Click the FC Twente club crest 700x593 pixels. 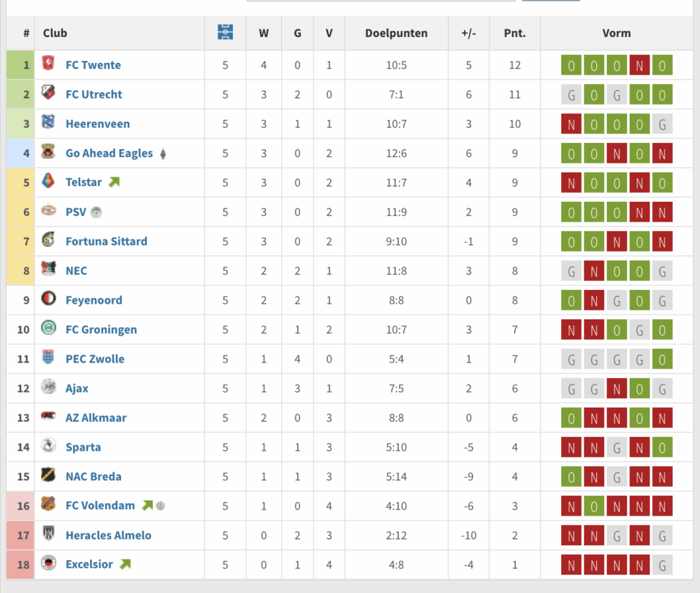tap(46, 64)
